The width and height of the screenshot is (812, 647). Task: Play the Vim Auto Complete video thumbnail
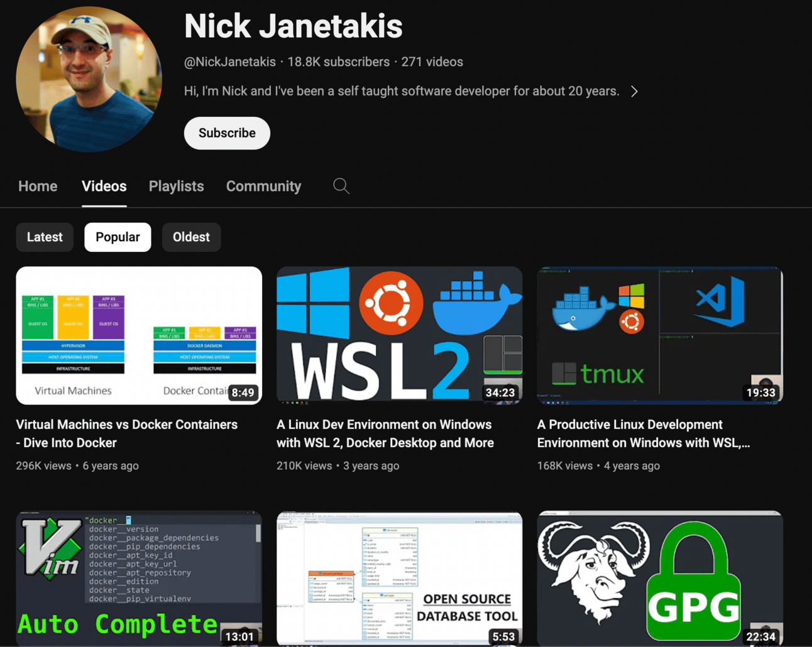[x=139, y=579]
